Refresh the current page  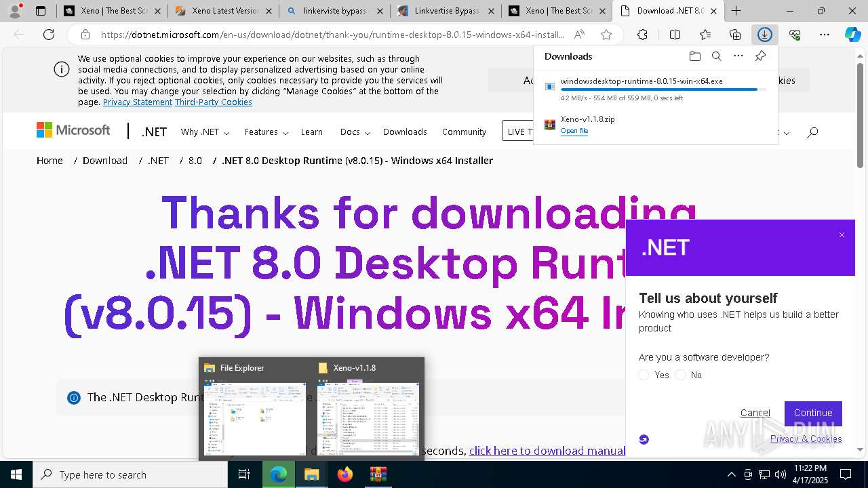pos(49,35)
